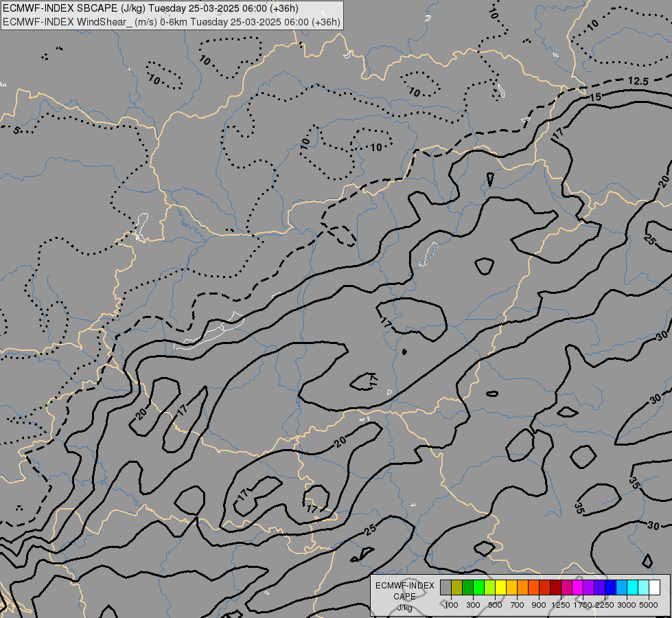Click the gray swatch in the CAPE legend

pos(445,588)
